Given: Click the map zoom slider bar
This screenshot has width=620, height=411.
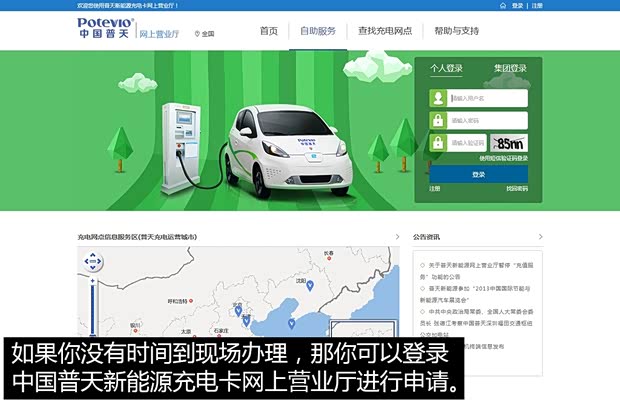Looking at the screenshot, I should tap(93, 311).
